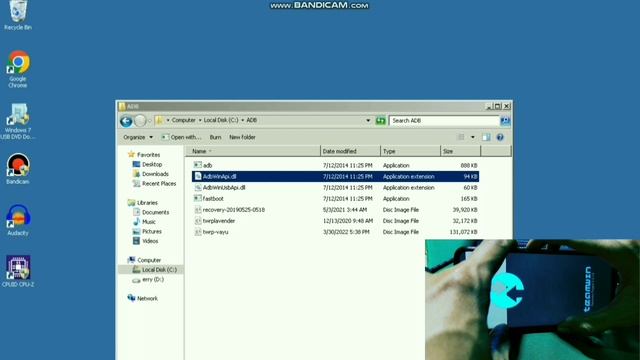Expand Local Disk (C:) breadcrumb arrow

[242, 120]
